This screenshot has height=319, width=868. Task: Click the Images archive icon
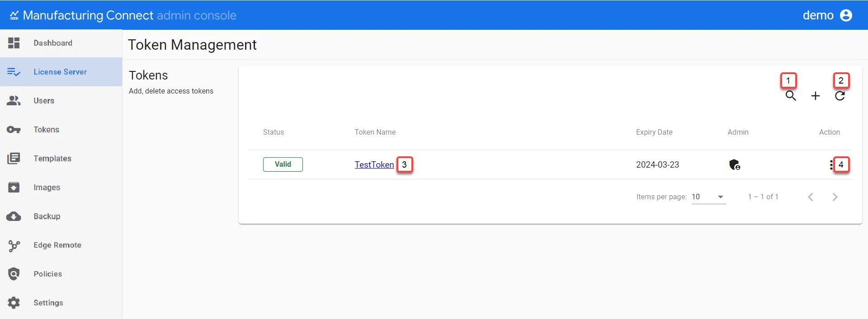[x=14, y=188]
